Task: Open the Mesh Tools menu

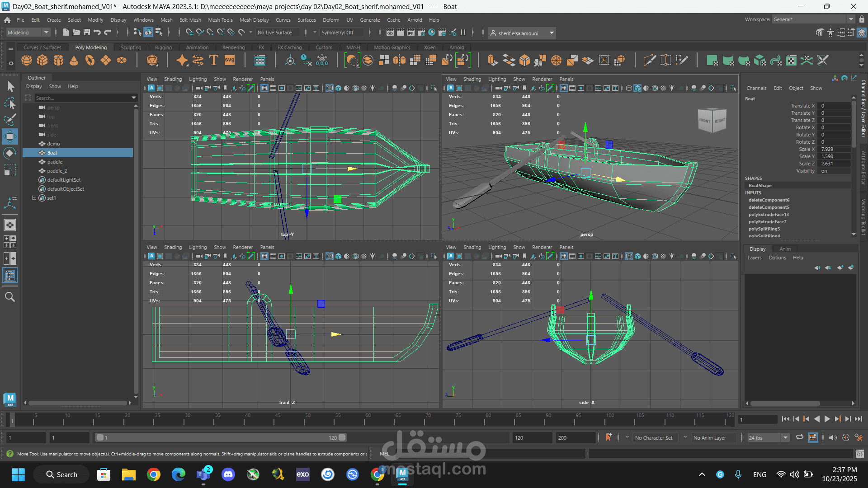Action: coord(220,20)
